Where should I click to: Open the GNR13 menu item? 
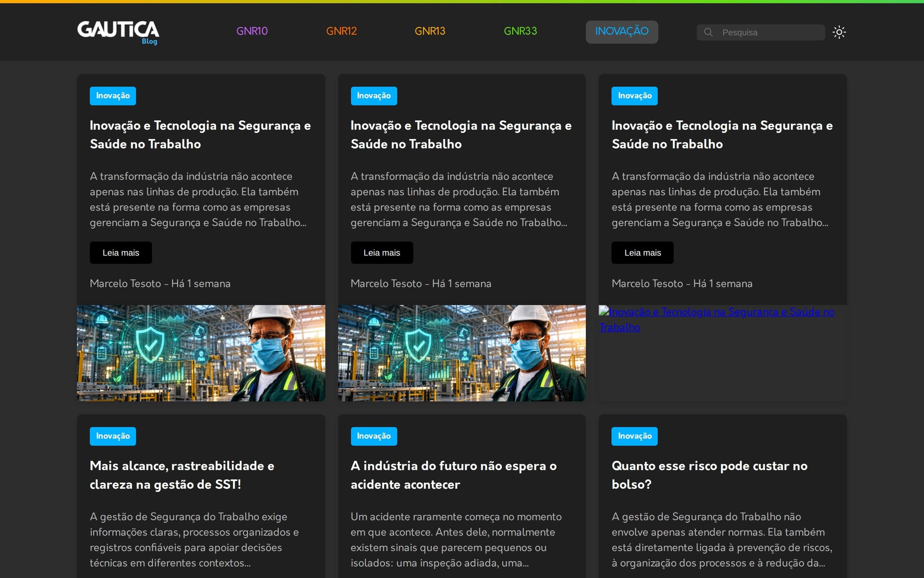tap(430, 31)
